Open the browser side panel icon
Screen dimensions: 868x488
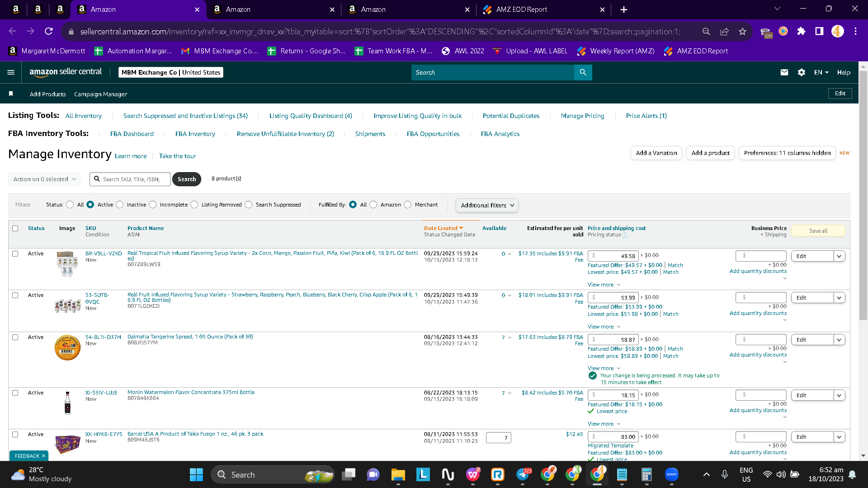coord(819,31)
